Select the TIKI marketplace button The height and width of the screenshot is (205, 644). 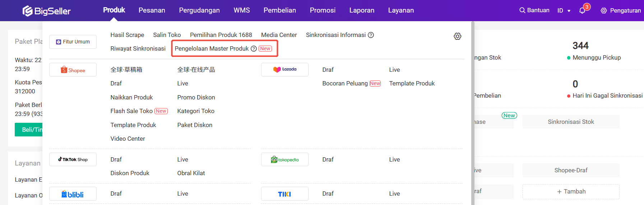[x=284, y=194]
